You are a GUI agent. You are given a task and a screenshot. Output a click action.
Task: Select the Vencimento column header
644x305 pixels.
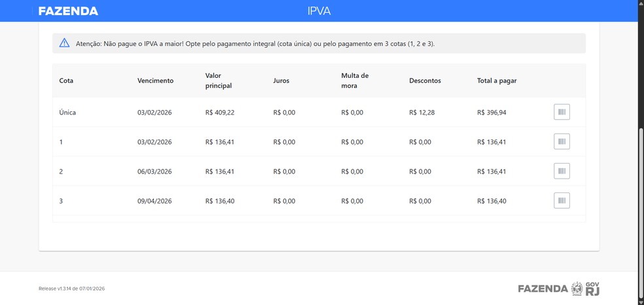coord(155,81)
